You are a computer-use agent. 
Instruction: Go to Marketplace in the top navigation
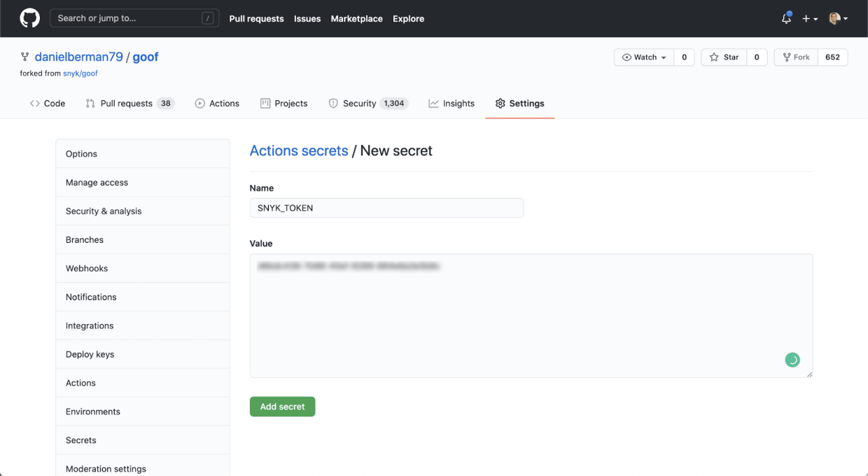coord(356,19)
